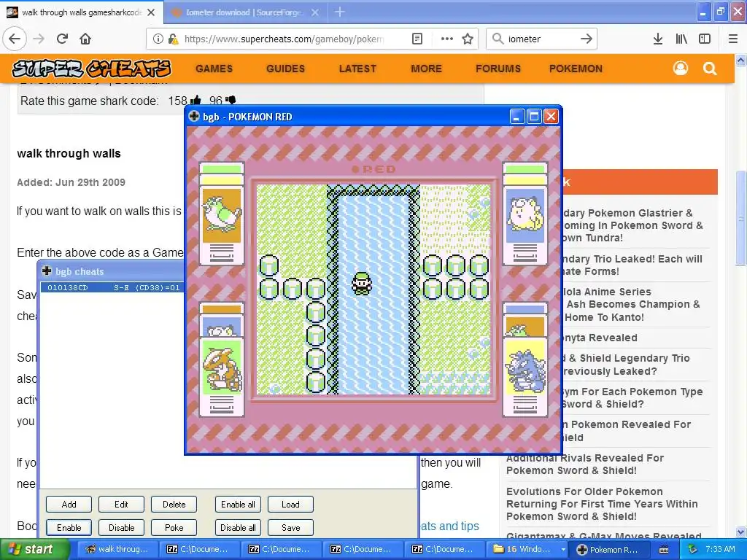Give the code a thumbs down rating
This screenshot has width=747, height=560.
[x=230, y=100]
